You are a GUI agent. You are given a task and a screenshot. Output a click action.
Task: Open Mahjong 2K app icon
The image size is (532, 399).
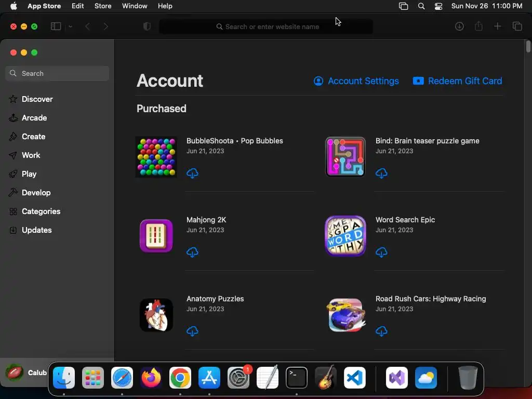click(156, 236)
